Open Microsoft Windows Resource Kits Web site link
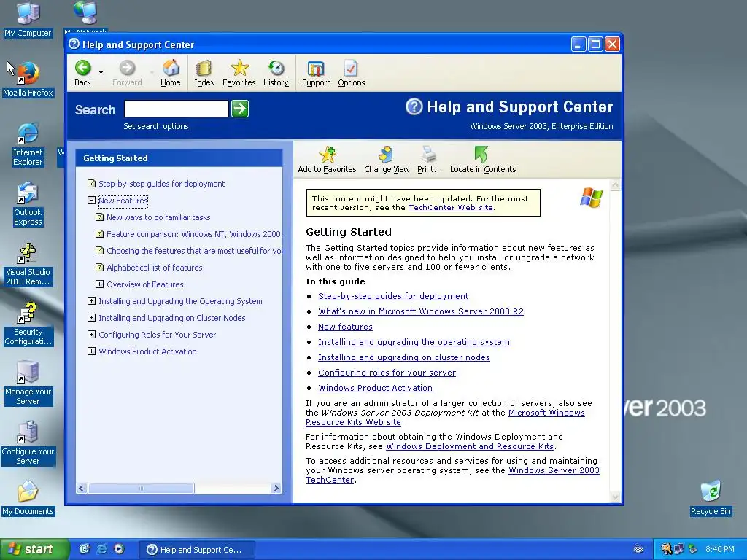 (546, 413)
